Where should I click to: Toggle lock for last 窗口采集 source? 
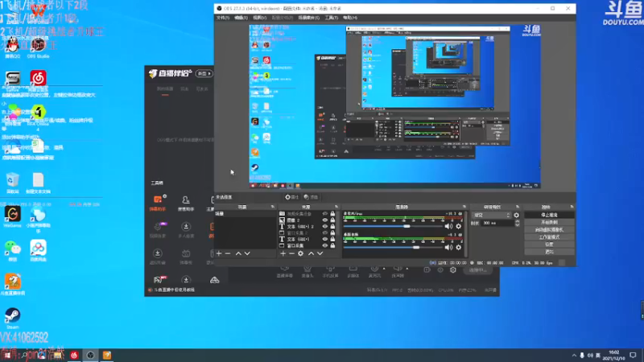tap(332, 245)
